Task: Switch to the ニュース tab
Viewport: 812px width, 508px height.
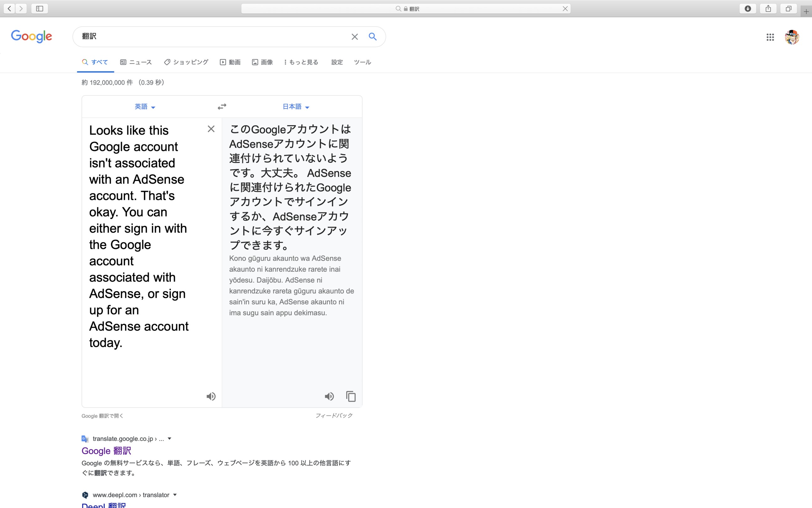Action: (x=136, y=62)
